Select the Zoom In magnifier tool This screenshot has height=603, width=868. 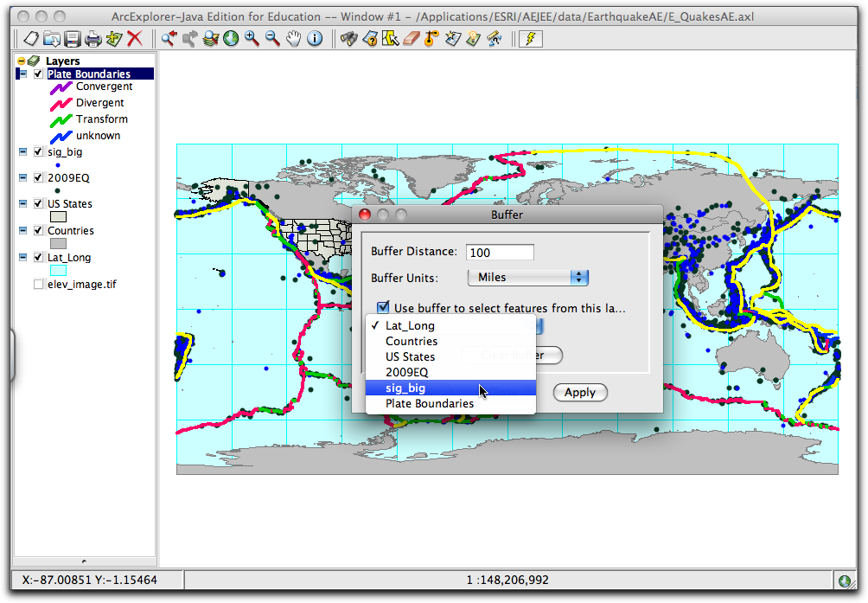(x=252, y=39)
